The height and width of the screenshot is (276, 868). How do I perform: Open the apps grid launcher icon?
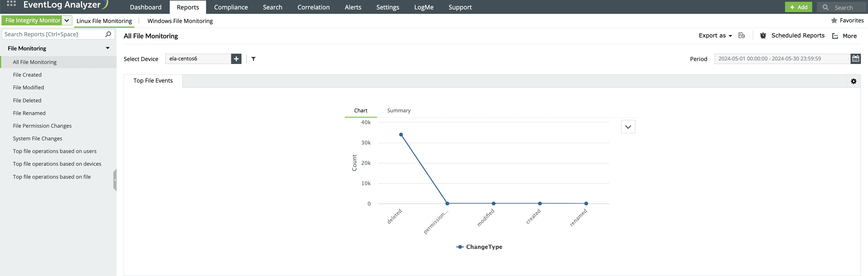[x=11, y=4]
